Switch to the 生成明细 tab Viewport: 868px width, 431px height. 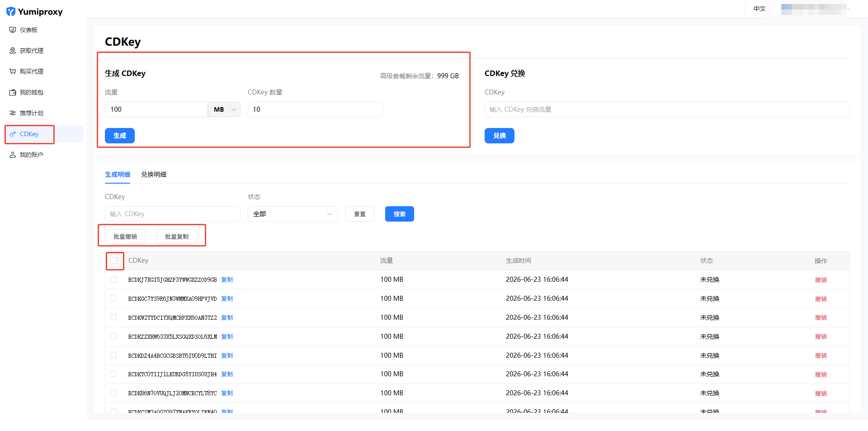118,175
